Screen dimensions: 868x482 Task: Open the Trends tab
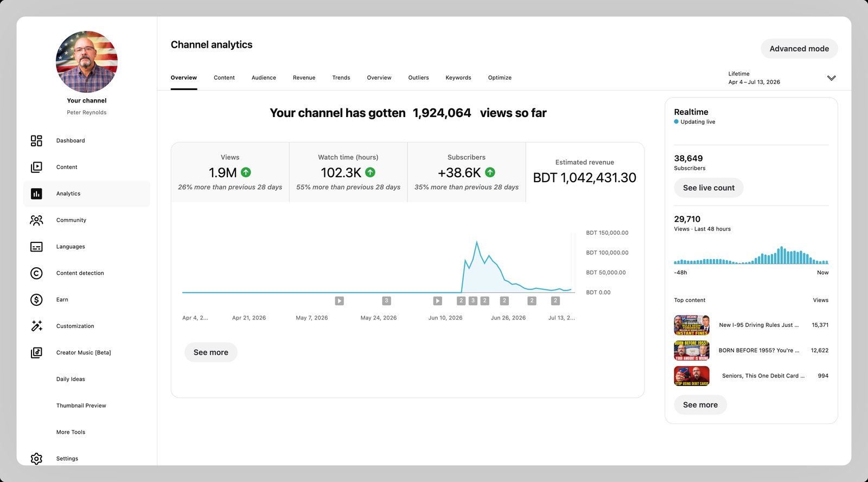(x=341, y=78)
